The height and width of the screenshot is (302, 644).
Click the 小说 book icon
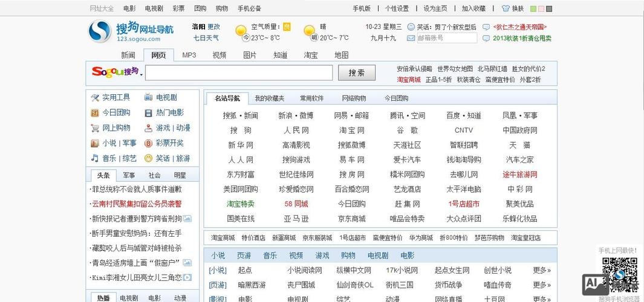click(95, 143)
